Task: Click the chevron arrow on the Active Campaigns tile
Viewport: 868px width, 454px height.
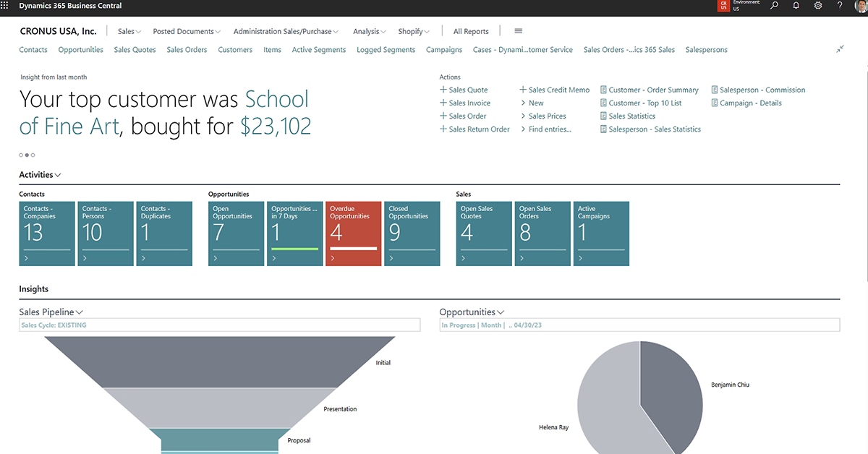Action: (580, 257)
